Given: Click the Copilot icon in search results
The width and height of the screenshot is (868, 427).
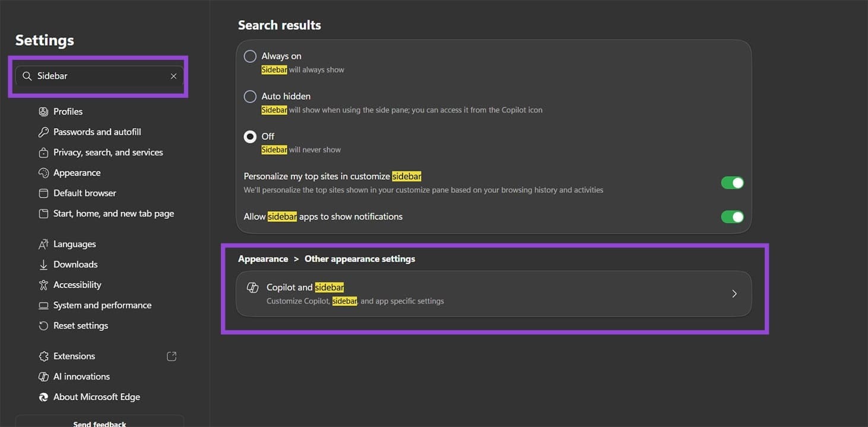Looking at the screenshot, I should (252, 288).
